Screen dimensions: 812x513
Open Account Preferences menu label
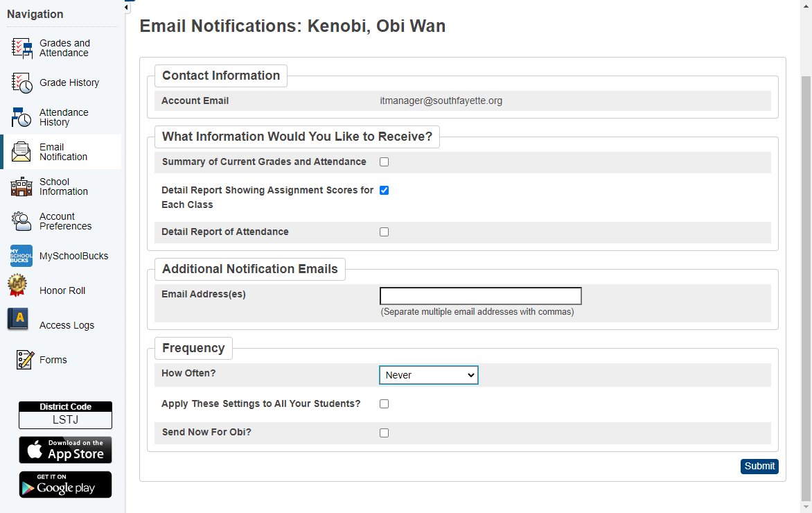pyautogui.click(x=65, y=221)
